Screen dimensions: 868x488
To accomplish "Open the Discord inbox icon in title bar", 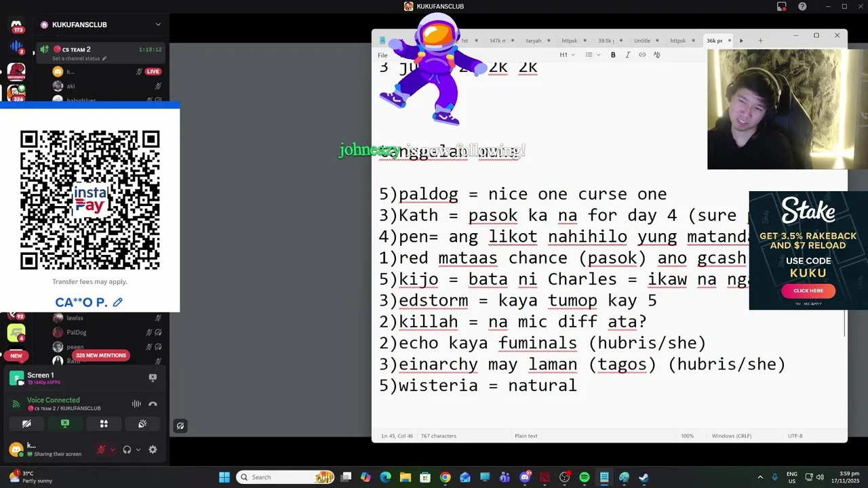I will [782, 7].
